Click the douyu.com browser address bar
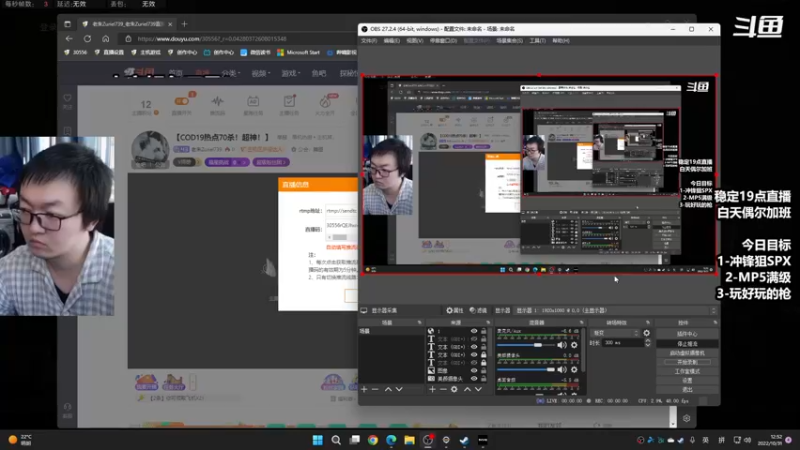Image resolution: width=800 pixels, height=450 pixels. [x=240, y=38]
